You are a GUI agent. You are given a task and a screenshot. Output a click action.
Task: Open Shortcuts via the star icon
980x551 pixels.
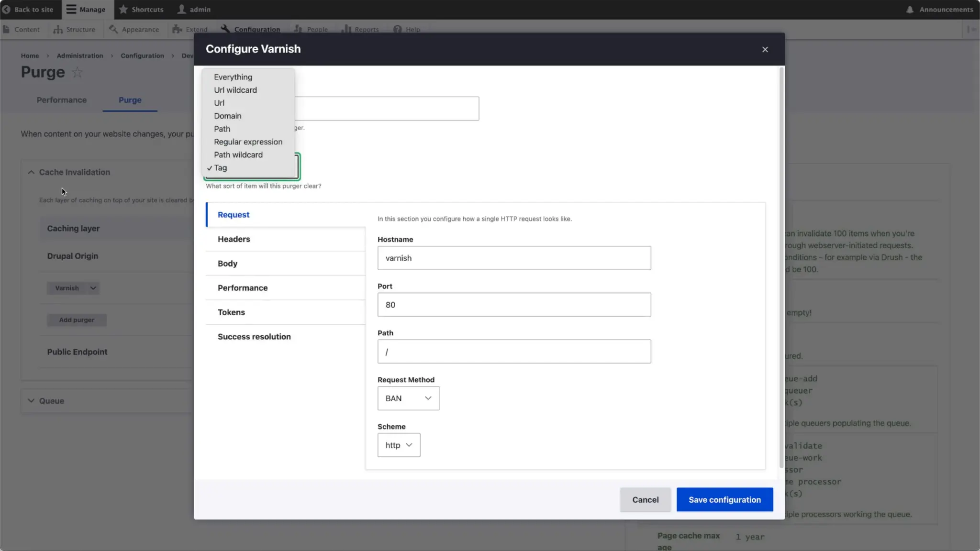(123, 10)
